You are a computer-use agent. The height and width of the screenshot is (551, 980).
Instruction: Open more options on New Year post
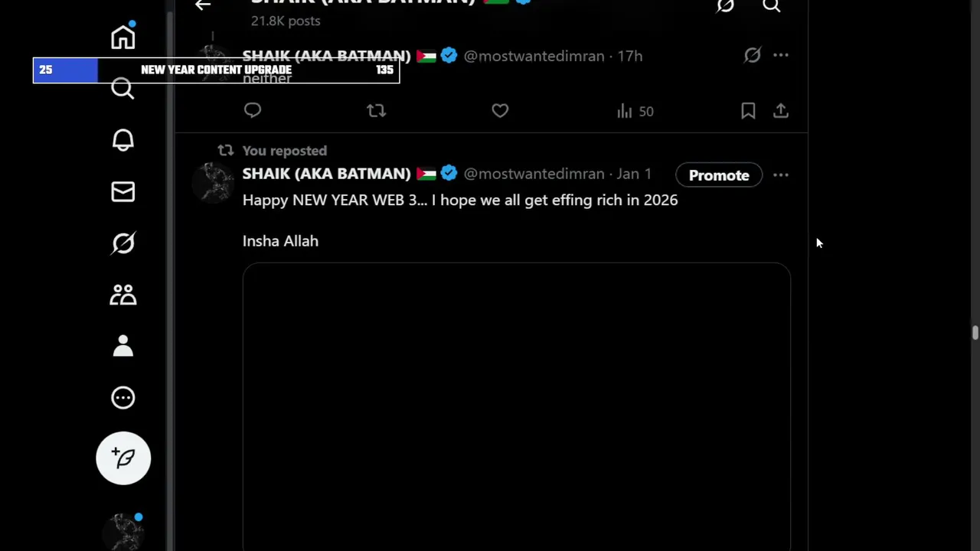click(x=780, y=175)
